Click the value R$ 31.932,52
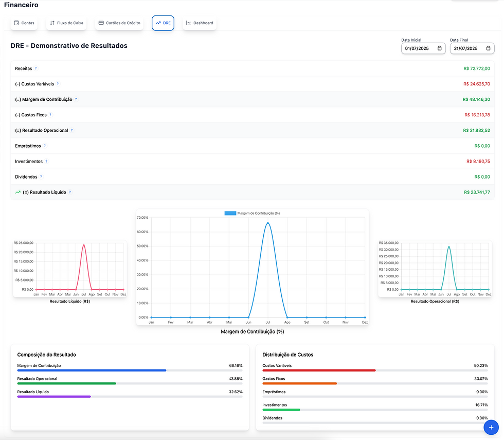 [x=476, y=130]
